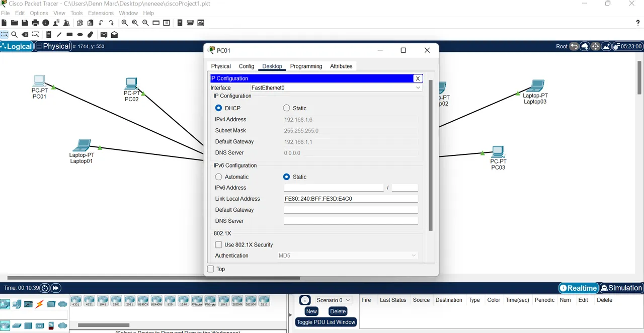Expand the PDU list panel arrow

click(x=290, y=314)
